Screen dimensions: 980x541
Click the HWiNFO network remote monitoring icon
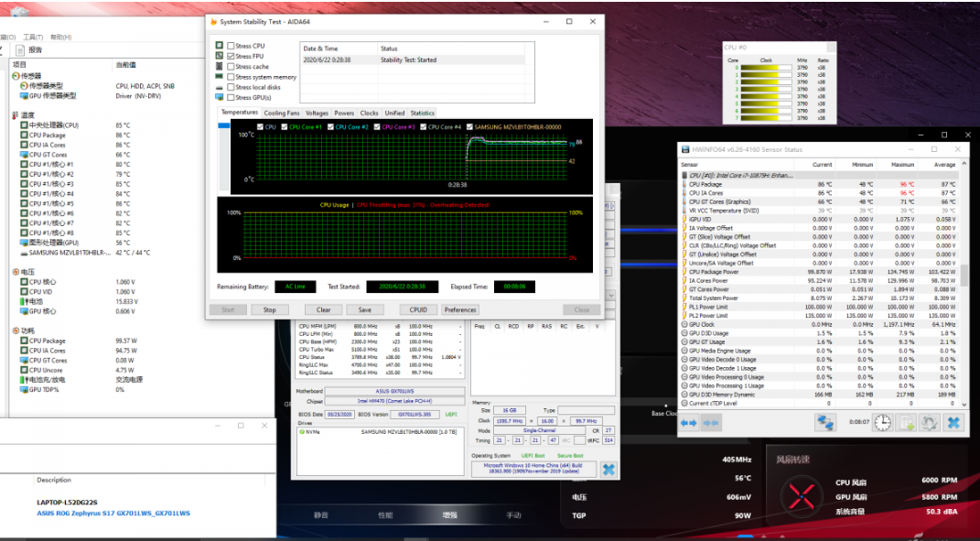826,423
